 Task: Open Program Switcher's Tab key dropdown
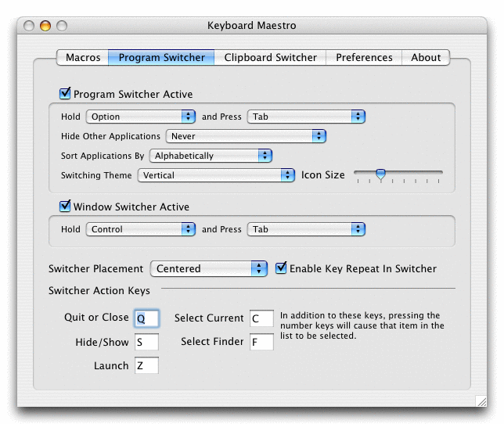point(306,117)
